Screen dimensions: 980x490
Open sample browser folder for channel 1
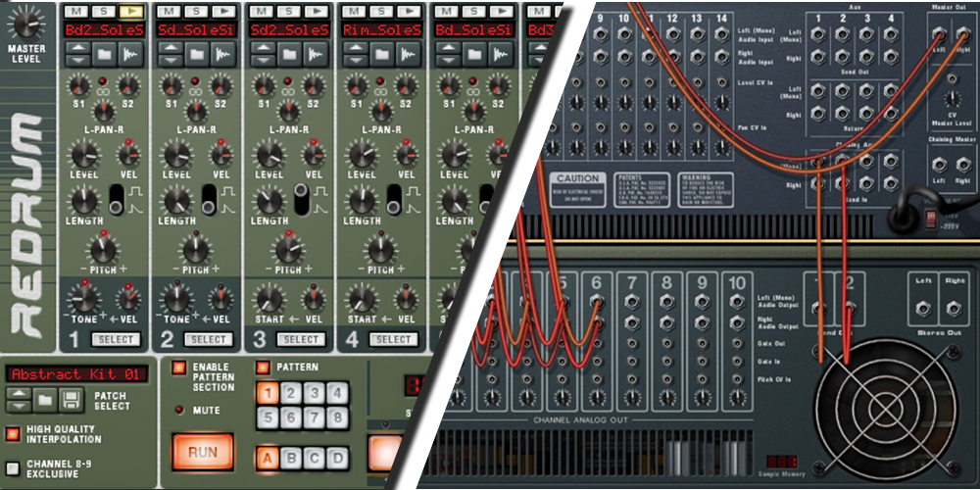[103, 55]
